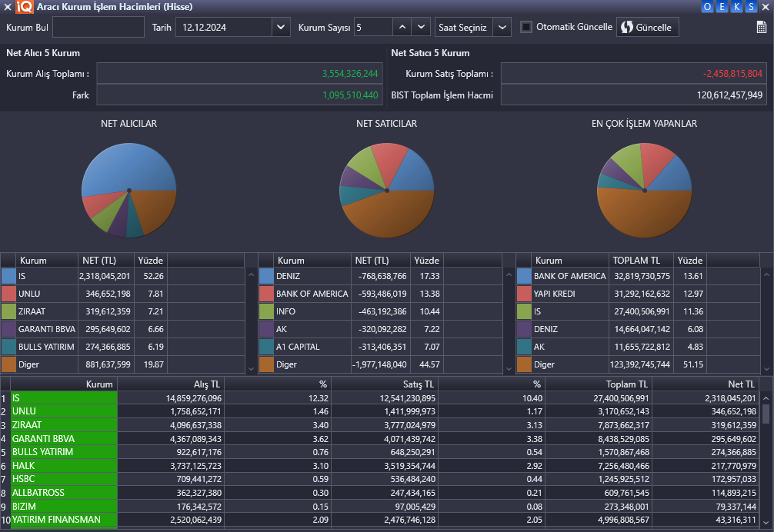Sort bottom table by Alış TL header
This screenshot has width=774, height=532.
click(171, 384)
